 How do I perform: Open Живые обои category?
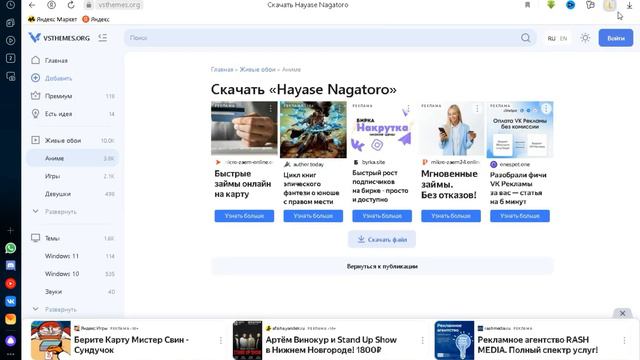tap(73, 140)
